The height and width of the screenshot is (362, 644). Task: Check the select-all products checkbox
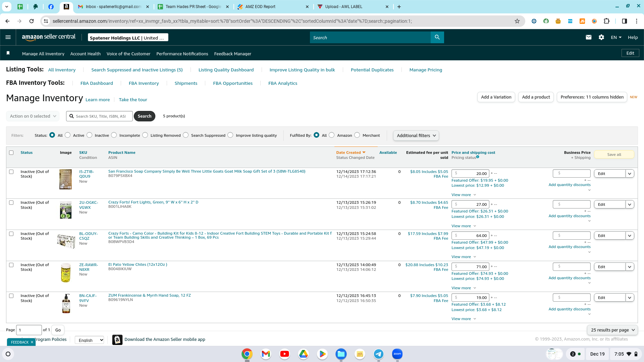[11, 153]
